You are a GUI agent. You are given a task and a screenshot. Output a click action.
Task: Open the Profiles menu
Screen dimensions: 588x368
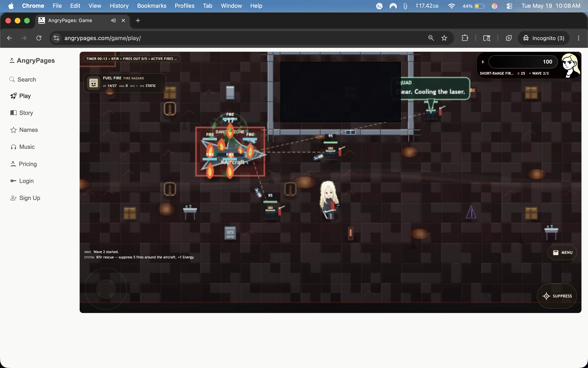click(x=184, y=6)
